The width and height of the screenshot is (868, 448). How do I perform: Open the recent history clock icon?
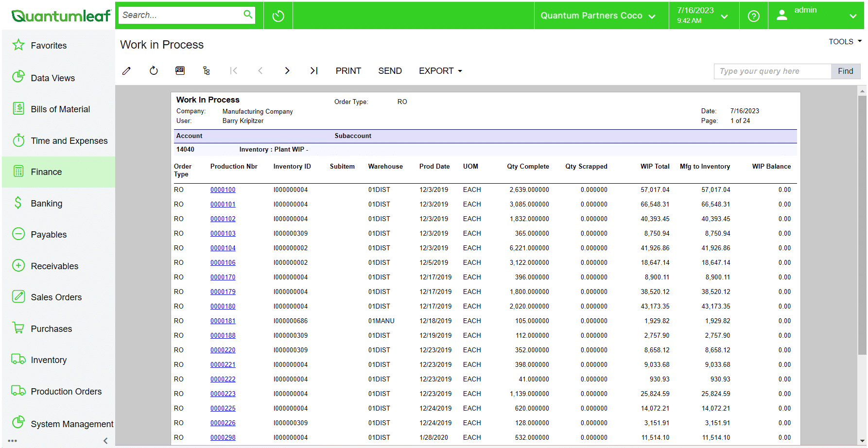[278, 16]
